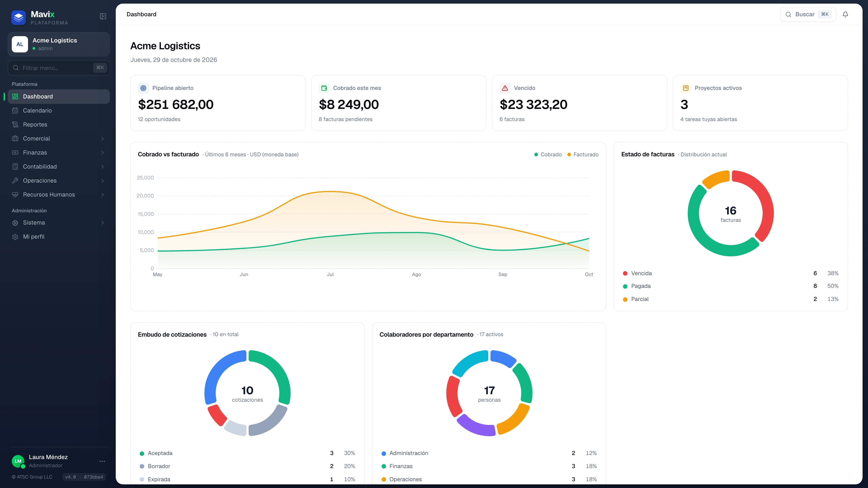The height and width of the screenshot is (488, 868).
Task: Open the Operaciones menu item
Action: click(x=59, y=181)
